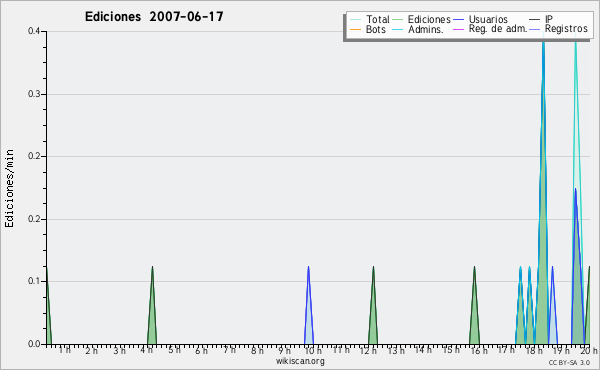The width and height of the screenshot is (600, 370).
Task: Click the magenta line swatch beside Reg. de adm.
Action: [x=458, y=29]
